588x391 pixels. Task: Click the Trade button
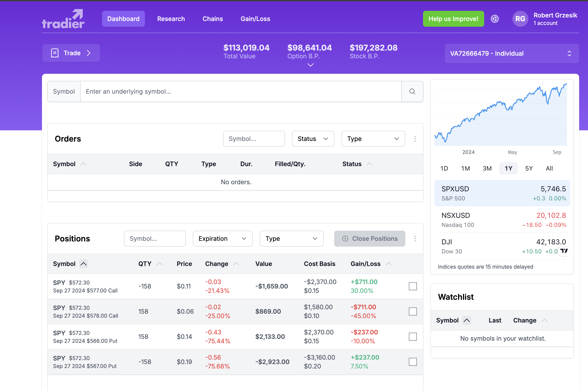click(71, 53)
